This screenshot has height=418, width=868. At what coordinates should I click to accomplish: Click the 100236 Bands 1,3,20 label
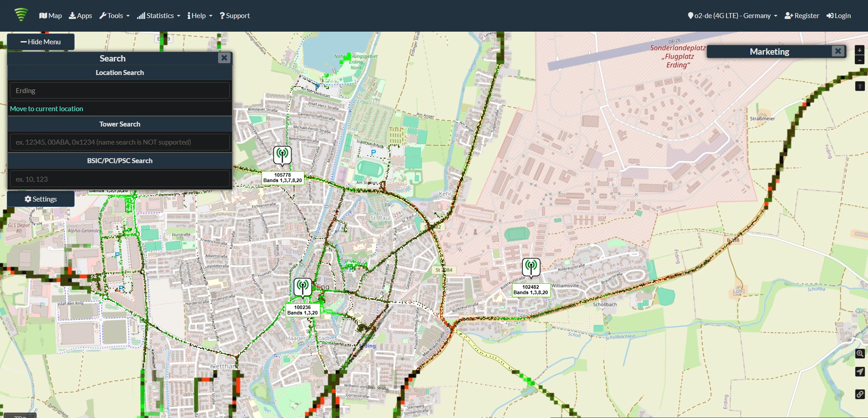pos(303,310)
